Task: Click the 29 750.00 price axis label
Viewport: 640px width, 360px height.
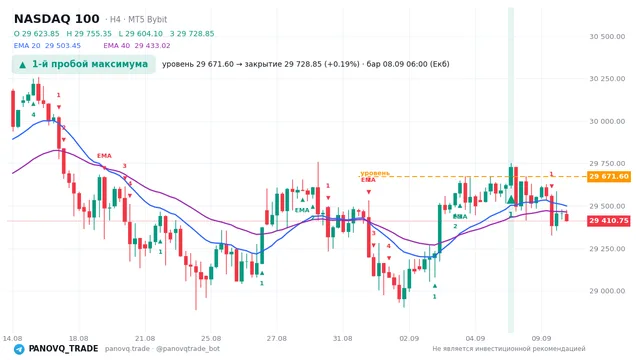Action: pyautogui.click(x=607, y=164)
